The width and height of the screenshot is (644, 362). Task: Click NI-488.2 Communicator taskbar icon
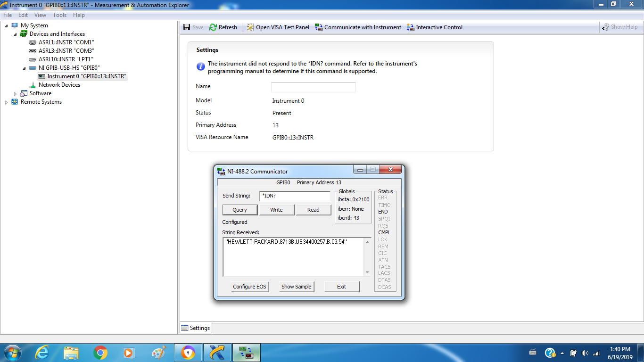[246, 353]
